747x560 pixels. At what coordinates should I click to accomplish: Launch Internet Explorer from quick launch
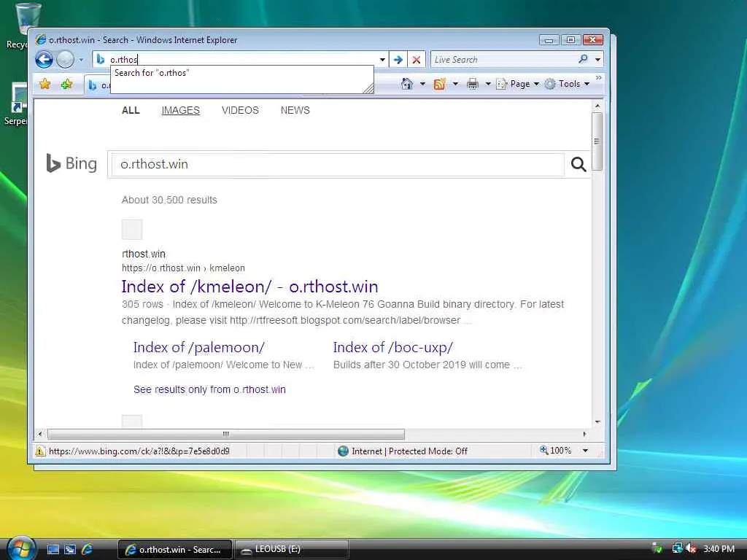click(x=88, y=550)
